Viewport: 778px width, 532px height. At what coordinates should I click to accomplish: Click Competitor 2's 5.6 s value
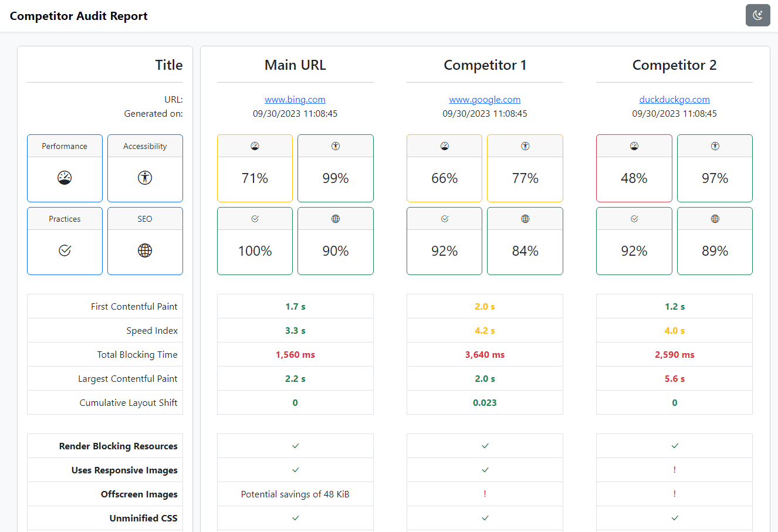(675, 379)
